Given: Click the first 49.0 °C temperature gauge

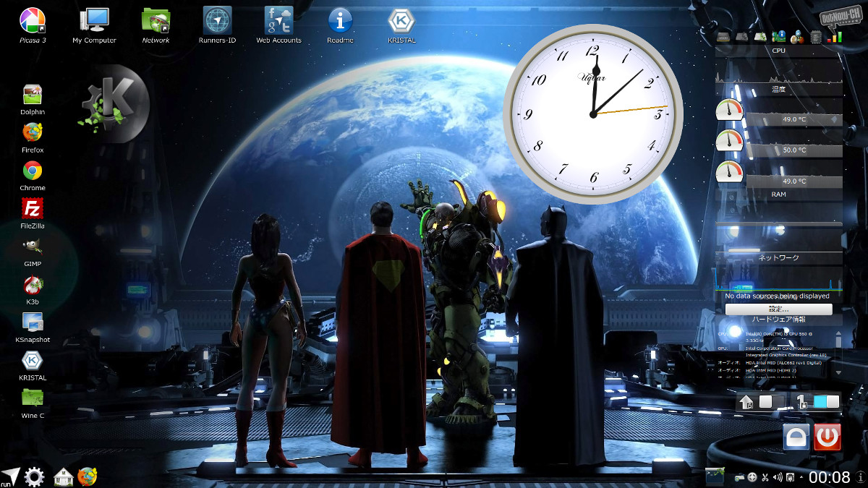Looking at the screenshot, I should pyautogui.click(x=730, y=110).
